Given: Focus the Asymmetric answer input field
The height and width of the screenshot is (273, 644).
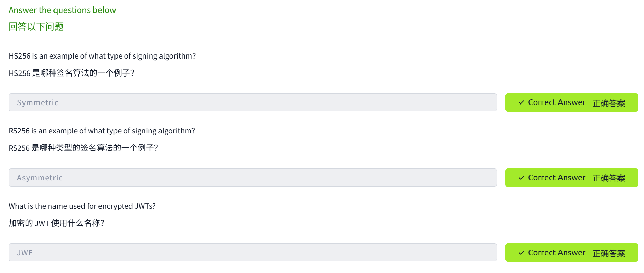Looking at the screenshot, I should 252,178.
